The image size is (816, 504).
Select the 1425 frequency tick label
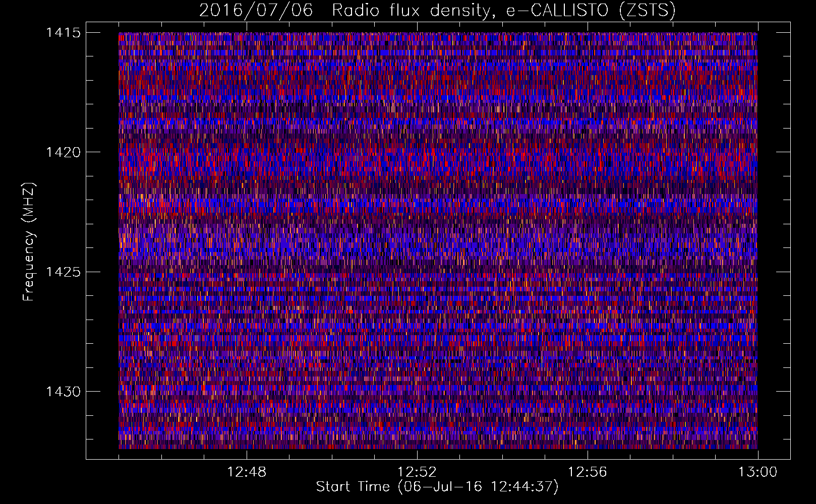pyautogui.click(x=63, y=272)
